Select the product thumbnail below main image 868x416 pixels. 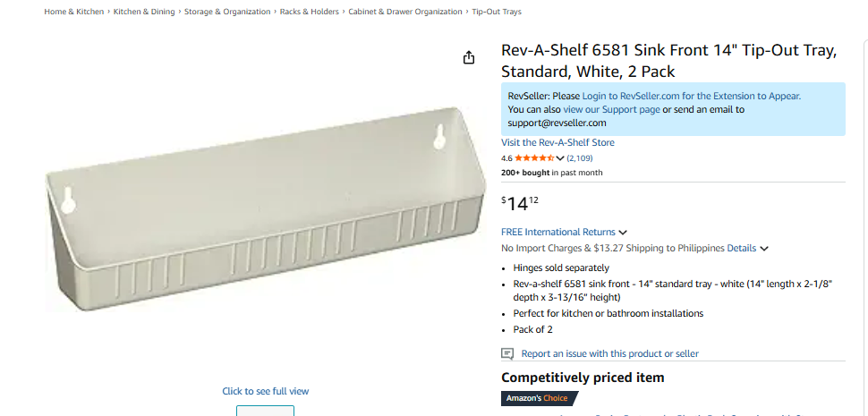pyautogui.click(x=265, y=411)
